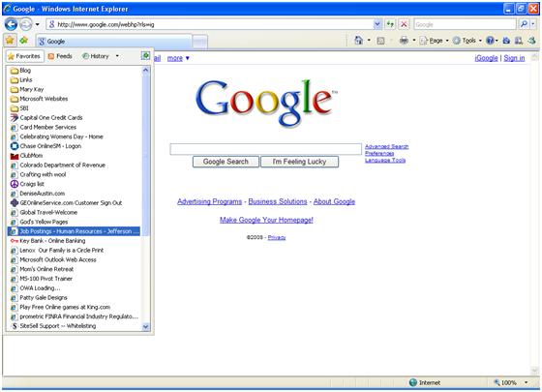Click the Feeds icon in the command bar

click(380, 41)
